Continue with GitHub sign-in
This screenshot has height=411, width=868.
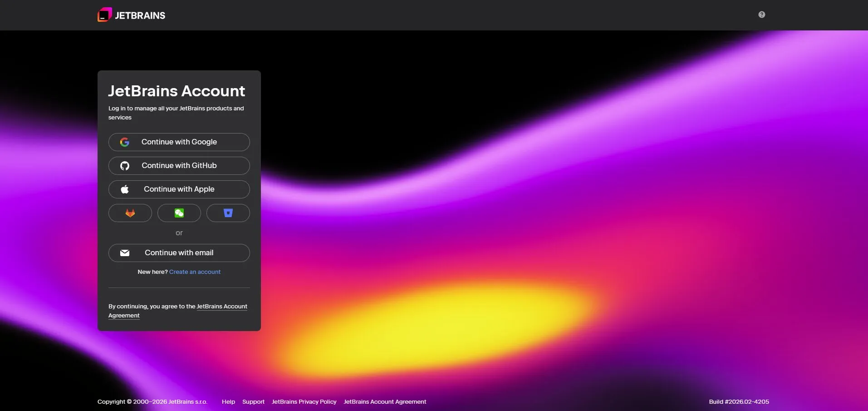point(179,166)
